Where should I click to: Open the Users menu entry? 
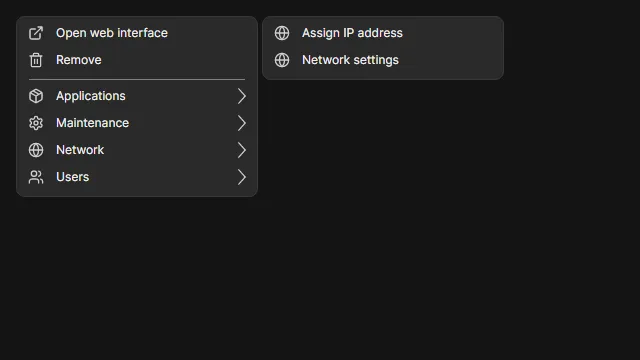(x=137, y=177)
